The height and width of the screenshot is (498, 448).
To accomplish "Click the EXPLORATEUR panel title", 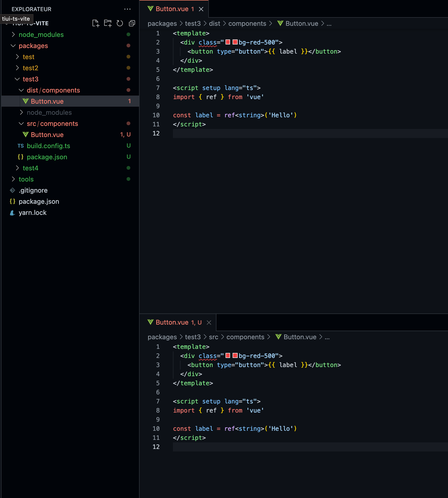I will [31, 9].
